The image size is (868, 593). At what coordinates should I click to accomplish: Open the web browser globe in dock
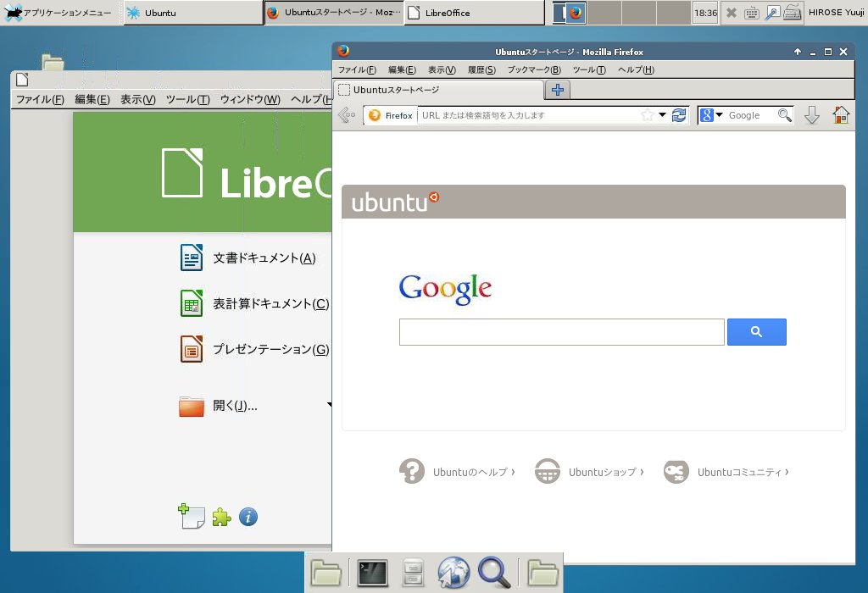click(453, 574)
